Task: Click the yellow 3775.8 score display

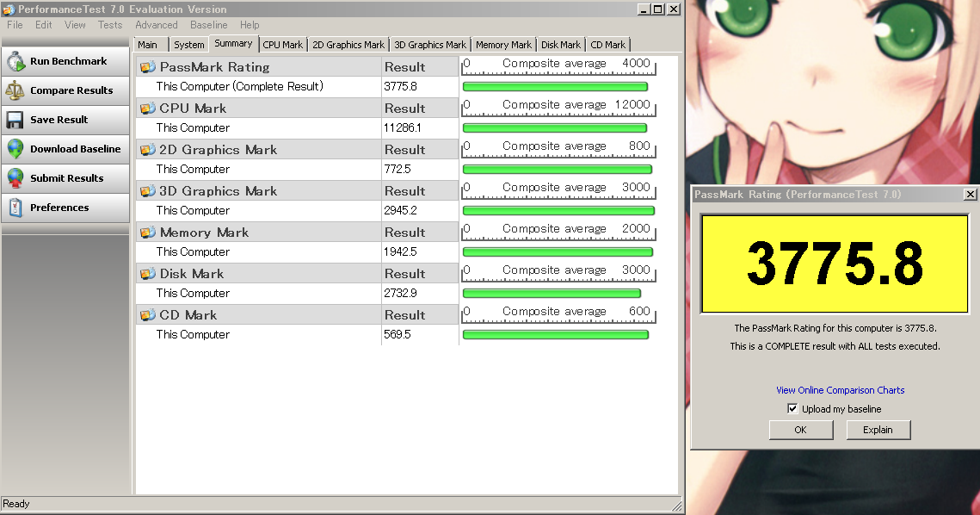Action: tap(835, 264)
